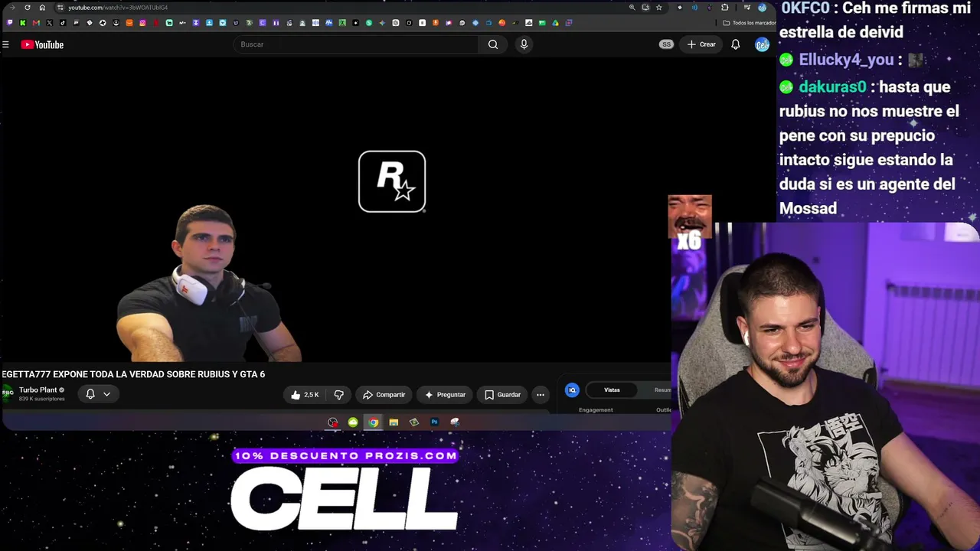This screenshot has width=980, height=551.
Task: Go to the browser home page
Action: [x=42, y=8]
